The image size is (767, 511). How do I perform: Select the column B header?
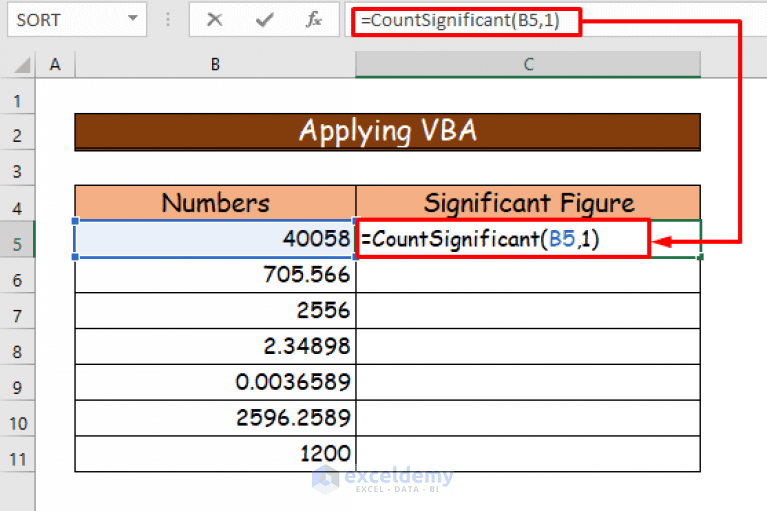[215, 65]
